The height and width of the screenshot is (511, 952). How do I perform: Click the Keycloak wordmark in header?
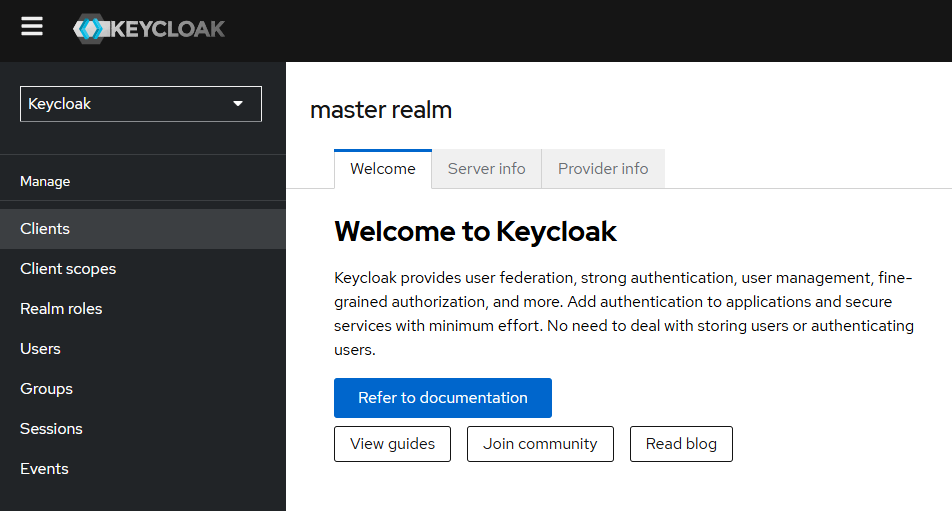[x=166, y=29]
